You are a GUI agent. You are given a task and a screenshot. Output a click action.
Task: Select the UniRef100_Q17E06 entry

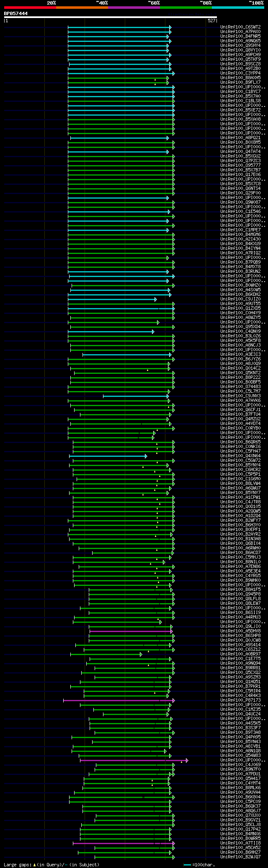[x=240, y=175]
